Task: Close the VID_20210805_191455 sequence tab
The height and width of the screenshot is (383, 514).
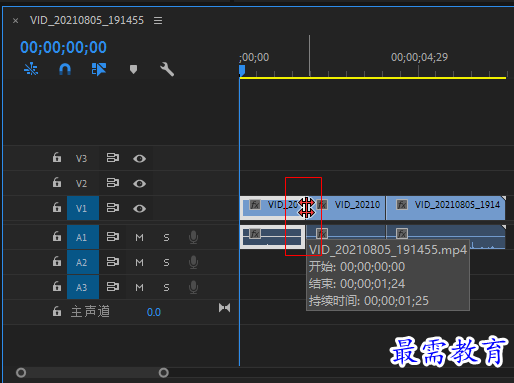Action: pyautogui.click(x=15, y=21)
